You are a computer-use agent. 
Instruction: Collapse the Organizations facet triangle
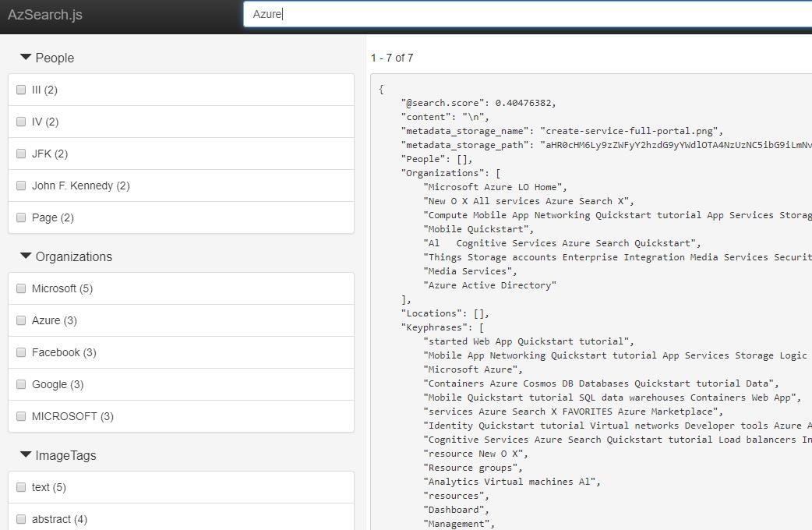point(26,256)
